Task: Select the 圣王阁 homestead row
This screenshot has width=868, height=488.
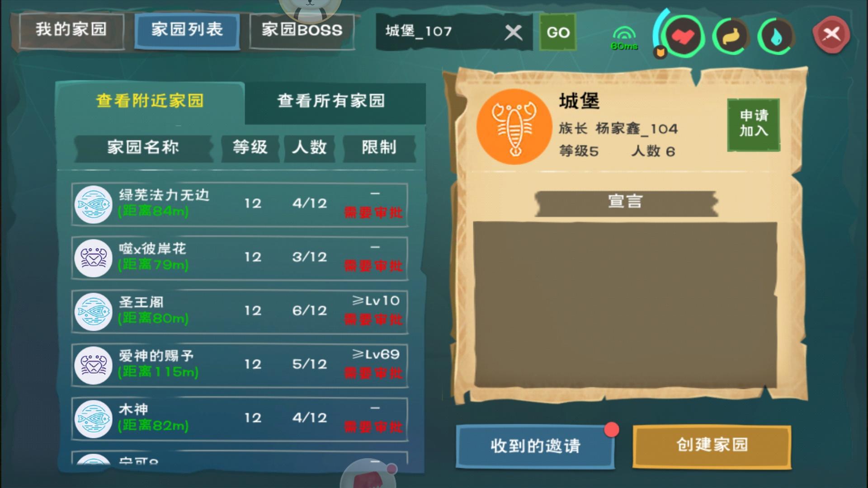Action: pos(240,312)
